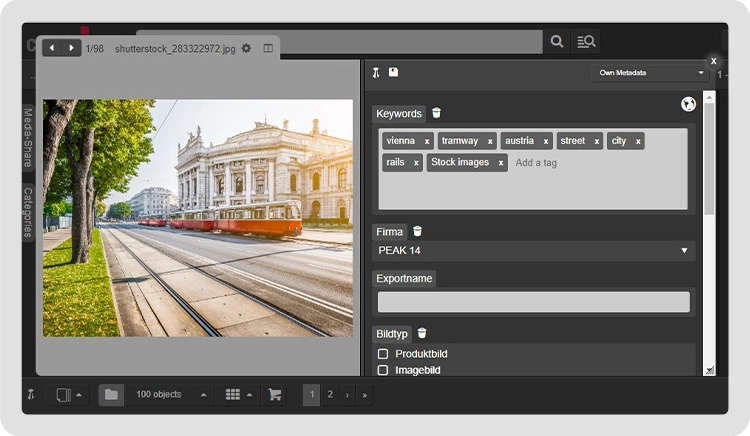Click the scroll up arrow of metadata panel

point(709,97)
